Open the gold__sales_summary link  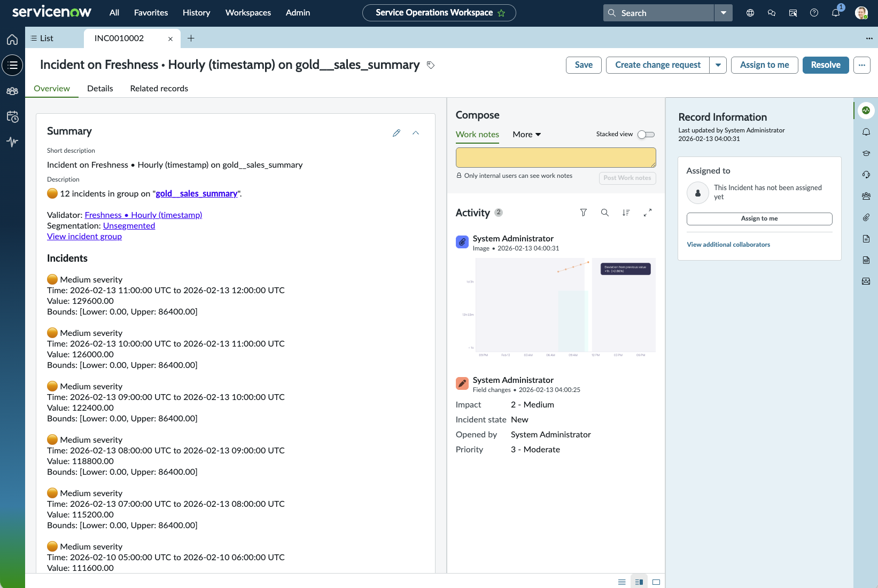click(197, 194)
